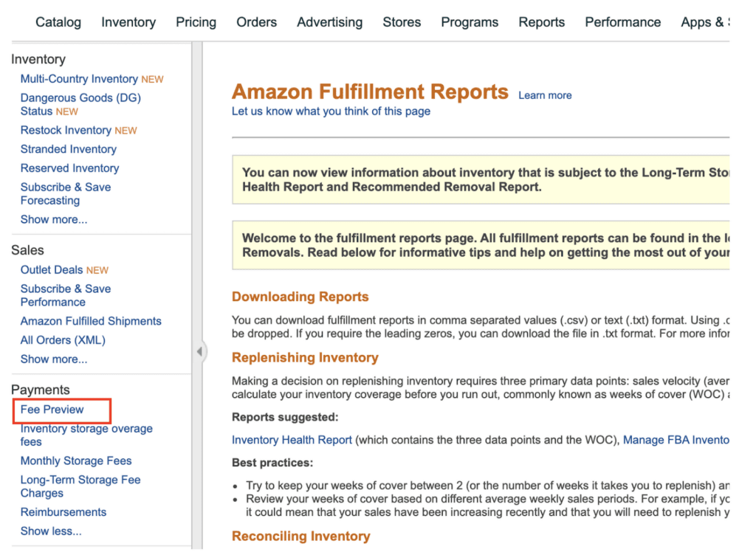Select the Performance menu item
Screen dimensions: 756x555
point(622,22)
